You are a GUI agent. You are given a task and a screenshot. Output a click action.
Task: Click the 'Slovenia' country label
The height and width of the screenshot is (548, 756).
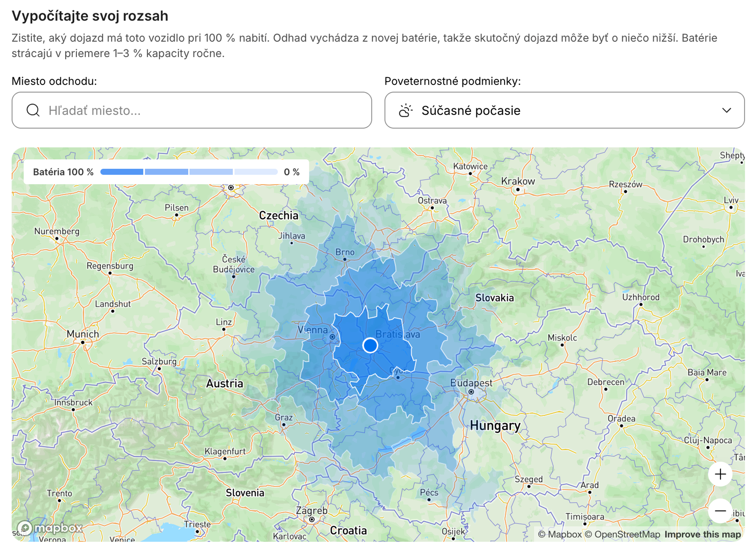pyautogui.click(x=245, y=493)
